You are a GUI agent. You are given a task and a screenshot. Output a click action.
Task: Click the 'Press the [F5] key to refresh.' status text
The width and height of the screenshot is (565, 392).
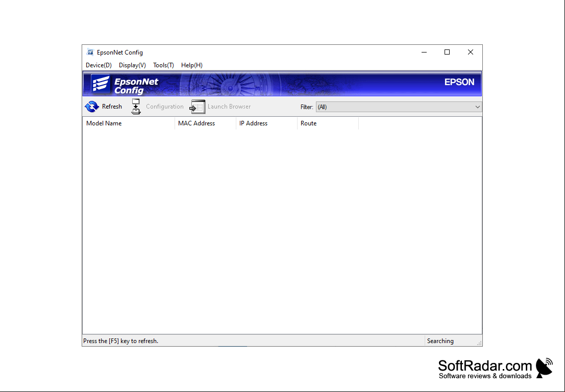[121, 341]
